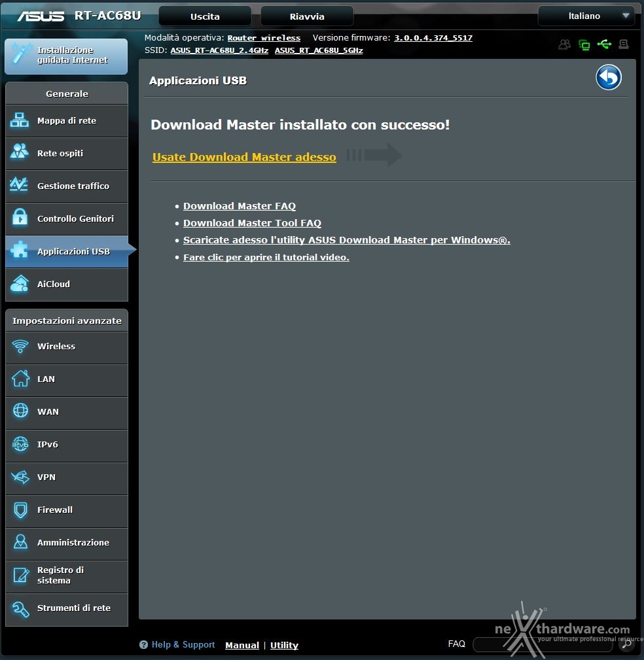644x660 pixels.
Task: Click the ASUS_RT-AC68U_2.4GHz SSID link
Action: tap(219, 50)
